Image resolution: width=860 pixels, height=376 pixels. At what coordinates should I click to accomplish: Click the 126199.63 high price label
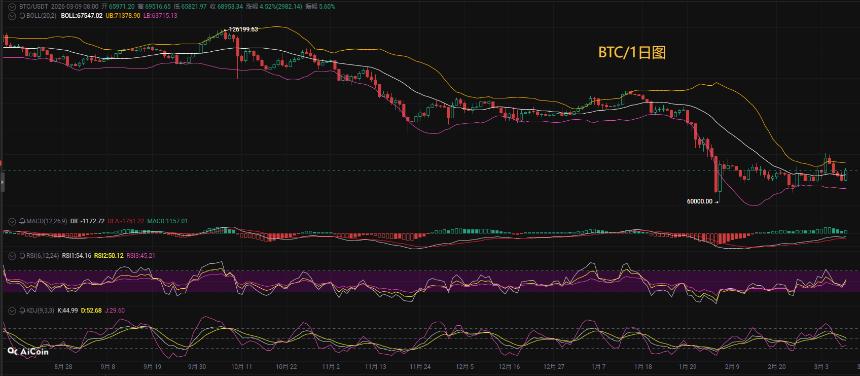pyautogui.click(x=243, y=29)
